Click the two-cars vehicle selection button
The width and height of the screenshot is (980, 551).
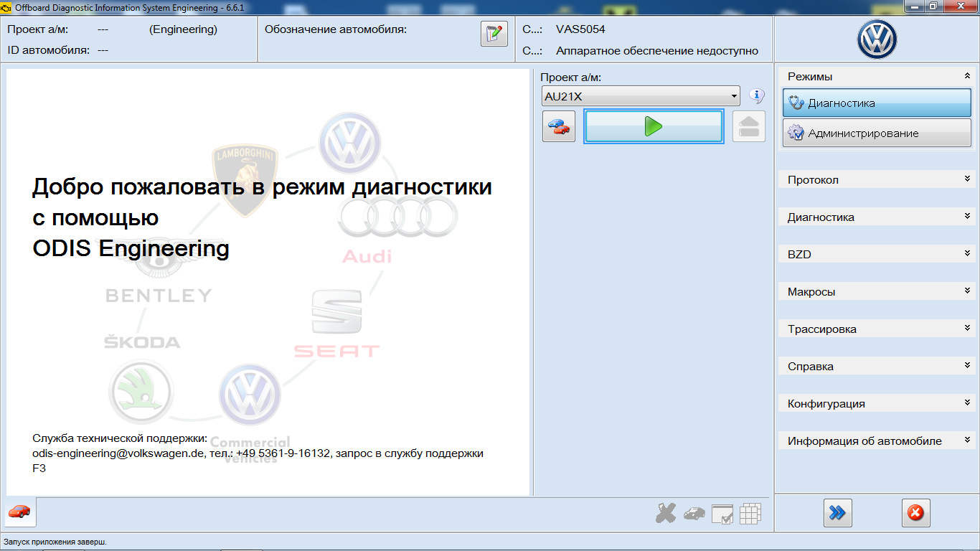[x=558, y=126]
